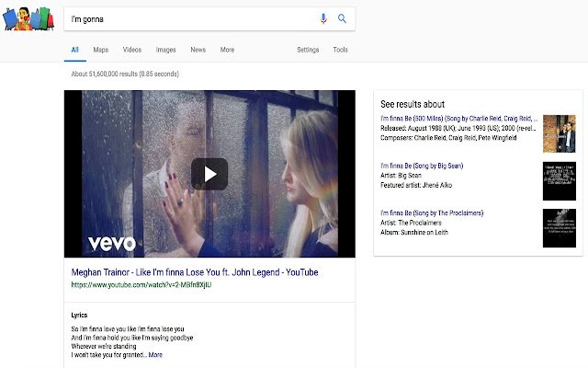Open the "(500 Miles)" song result link
This screenshot has height=368, width=588.
[459, 119]
